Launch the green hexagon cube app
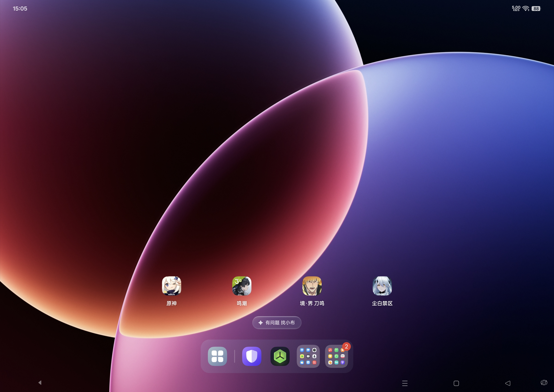Image resolution: width=554 pixels, height=392 pixels. 280,356
